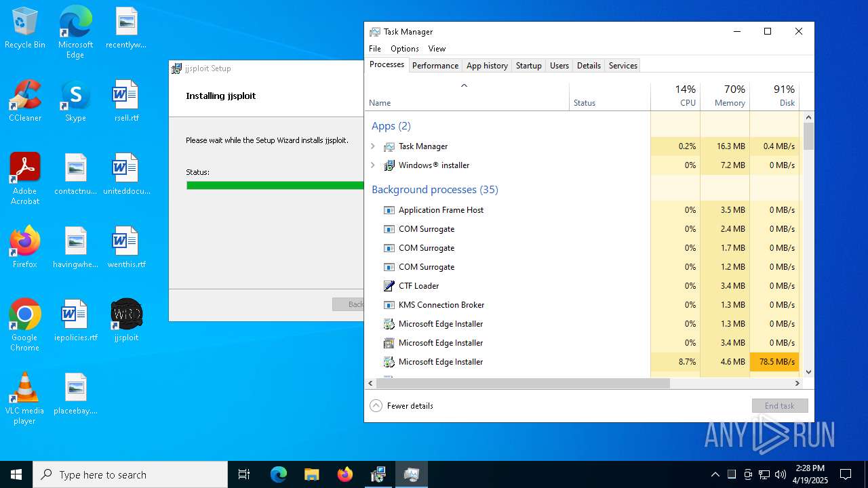Expand the Windows installer app row
This screenshot has width=868, height=488.
point(372,165)
